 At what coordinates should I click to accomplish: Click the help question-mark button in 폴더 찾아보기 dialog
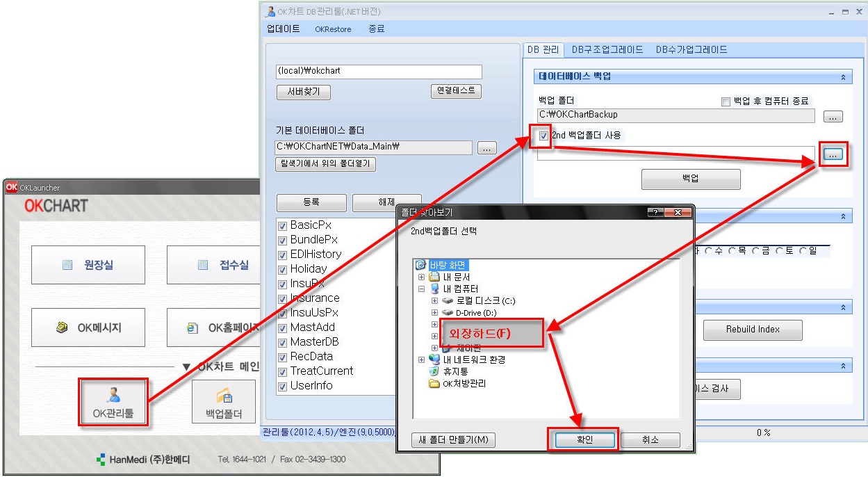coord(657,212)
